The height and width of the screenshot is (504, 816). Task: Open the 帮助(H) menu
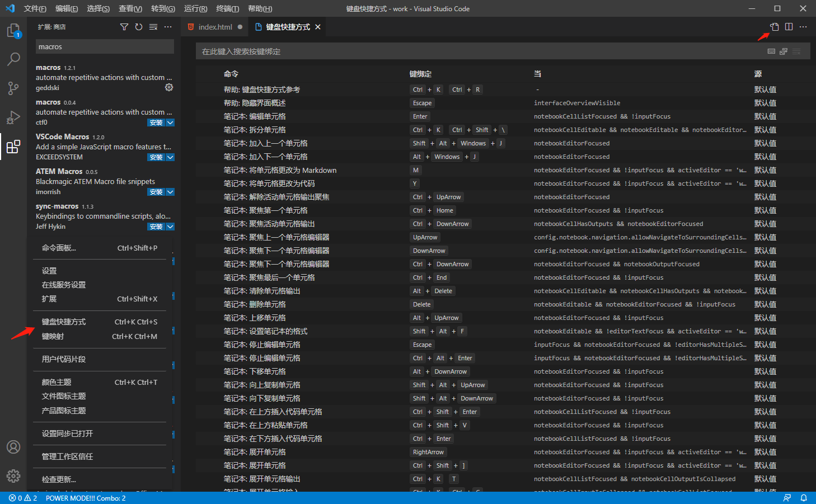pos(260,8)
